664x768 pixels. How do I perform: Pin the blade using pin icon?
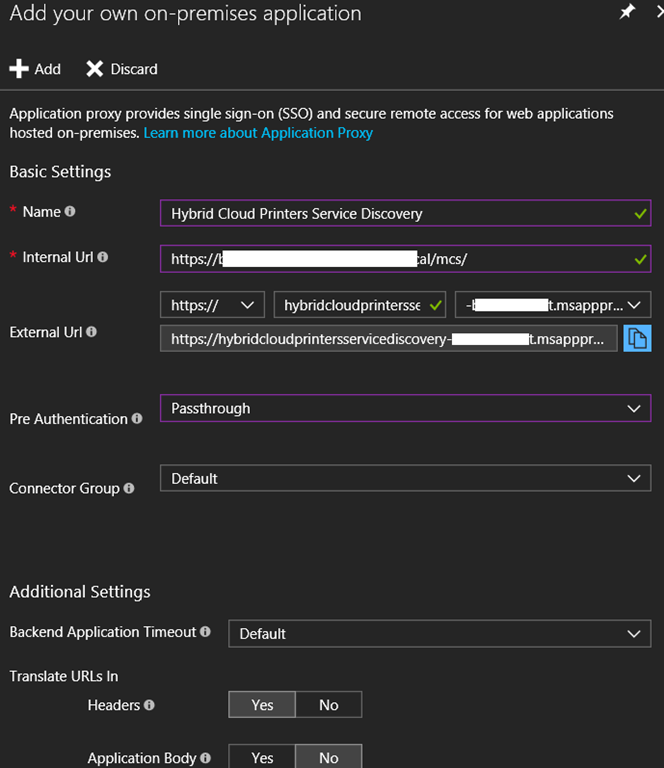tap(627, 13)
